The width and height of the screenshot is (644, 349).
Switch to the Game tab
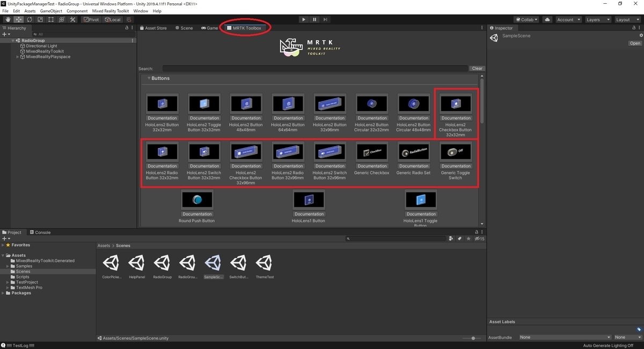point(210,28)
